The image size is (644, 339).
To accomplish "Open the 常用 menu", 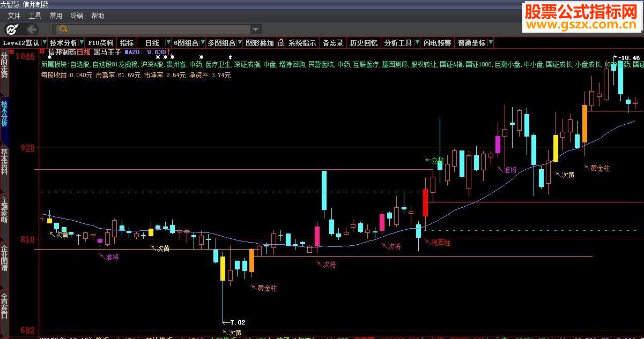I will (x=56, y=16).
